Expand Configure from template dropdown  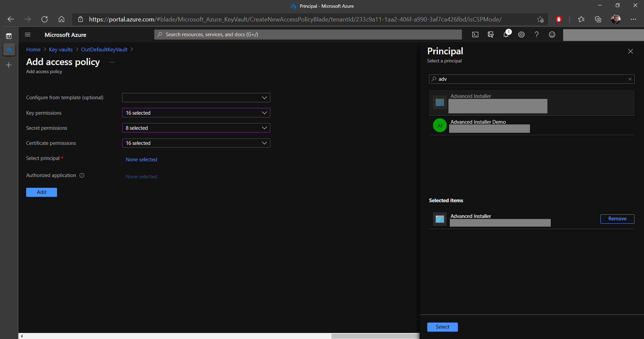(x=196, y=98)
